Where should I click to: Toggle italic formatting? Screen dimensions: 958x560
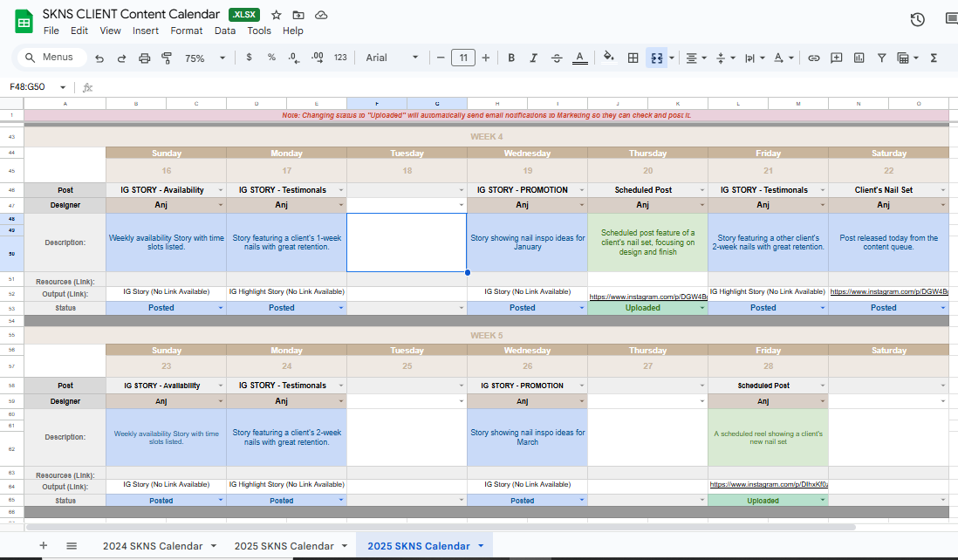tap(533, 58)
